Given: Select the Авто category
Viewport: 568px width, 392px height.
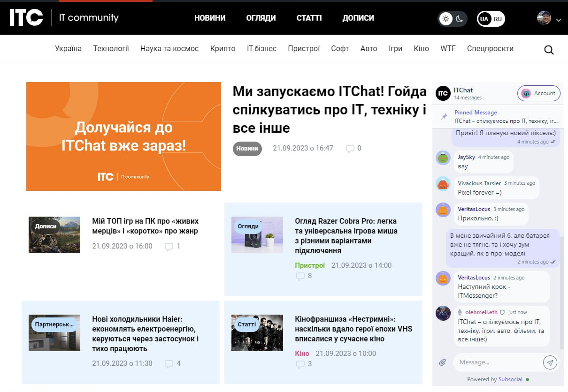Looking at the screenshot, I should (369, 49).
